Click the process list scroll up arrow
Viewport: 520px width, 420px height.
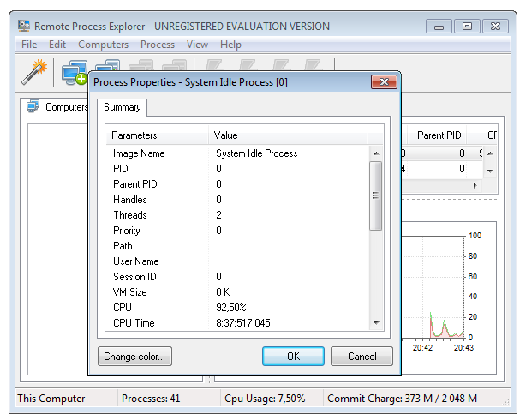pyautogui.click(x=491, y=153)
